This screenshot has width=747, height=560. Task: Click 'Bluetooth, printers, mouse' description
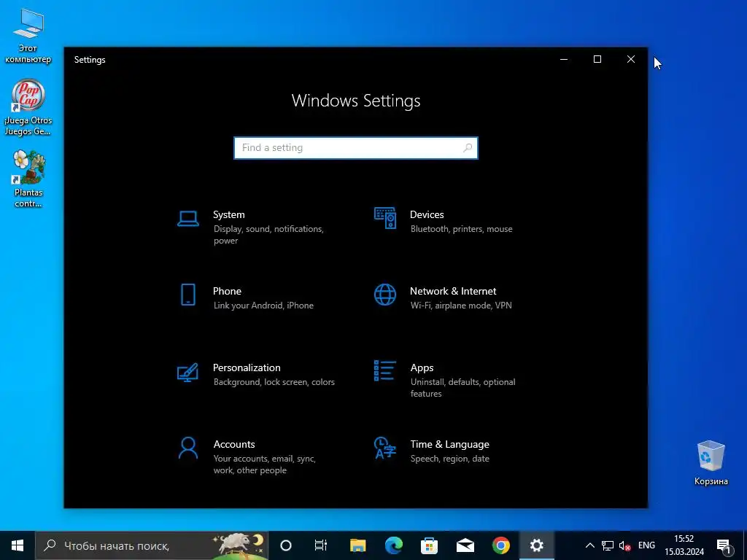click(x=462, y=229)
